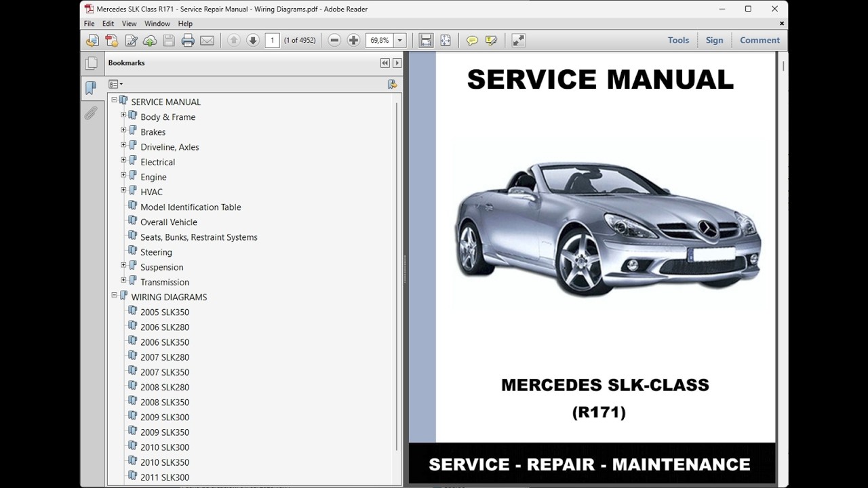The width and height of the screenshot is (868, 488).
Task: Click the Mercedes SLK car image
Action: pyautogui.click(x=608, y=228)
